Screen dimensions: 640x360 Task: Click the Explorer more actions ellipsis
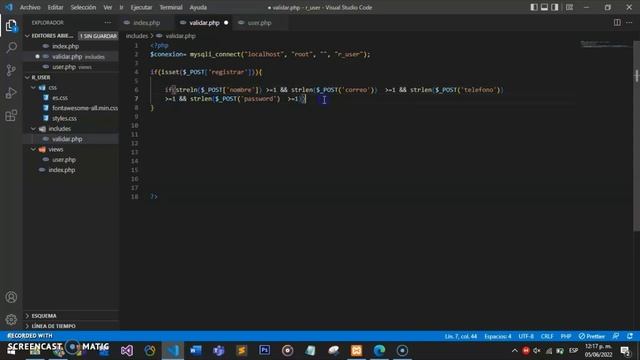108,23
